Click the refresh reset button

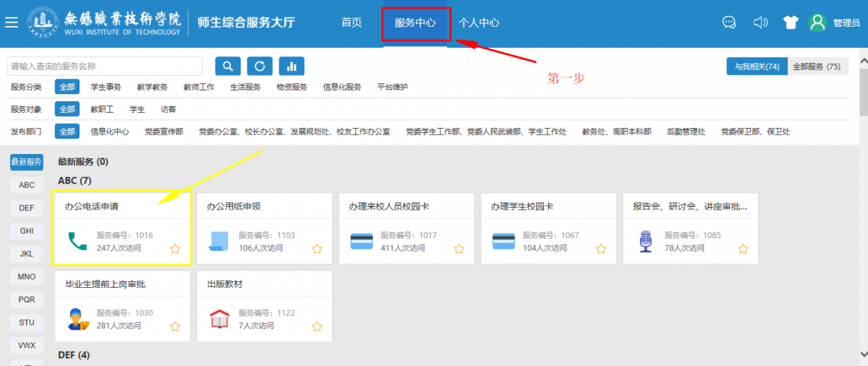pyautogui.click(x=260, y=66)
